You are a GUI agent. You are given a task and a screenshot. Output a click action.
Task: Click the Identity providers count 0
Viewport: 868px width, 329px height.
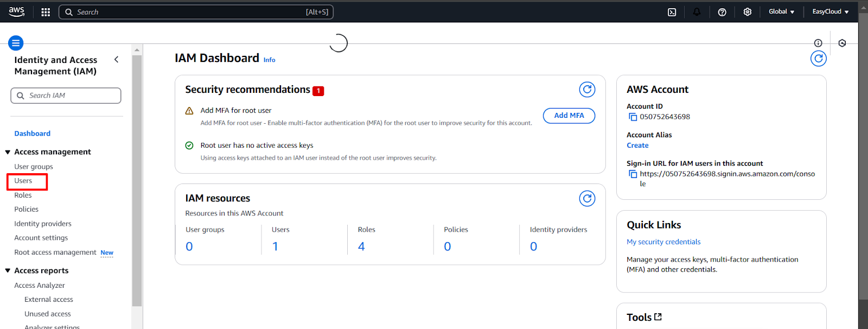pyautogui.click(x=534, y=246)
